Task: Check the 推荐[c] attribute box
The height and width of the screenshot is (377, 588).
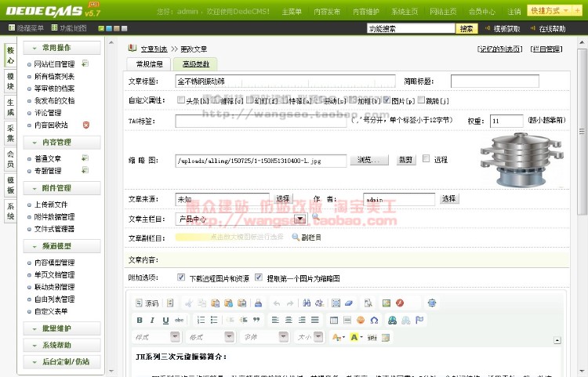Action: click(216, 100)
